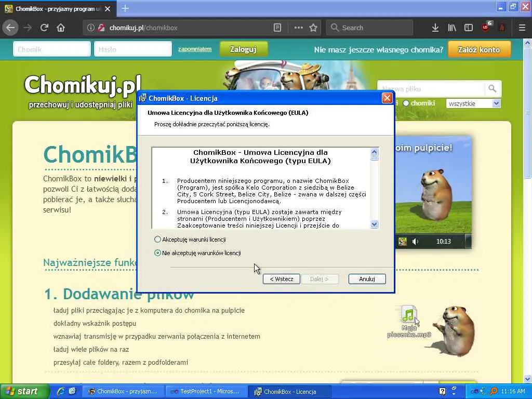Close the ChomikBox Licencja dialog

387,98
